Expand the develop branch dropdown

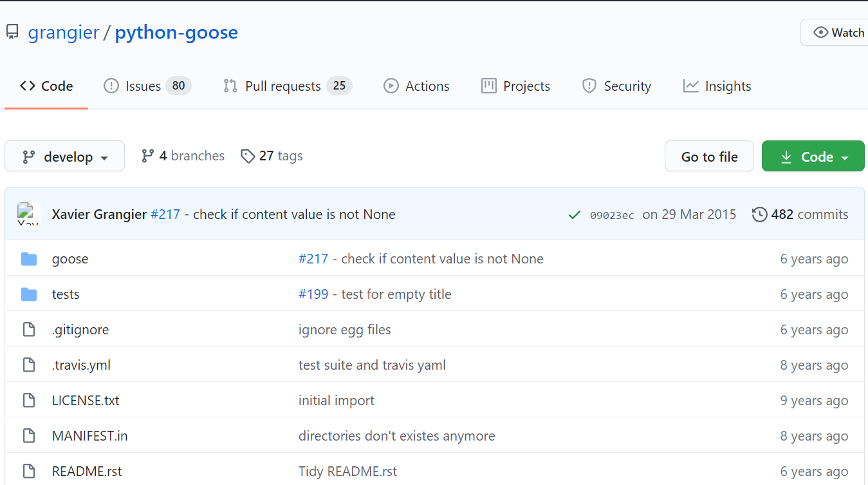coord(64,157)
